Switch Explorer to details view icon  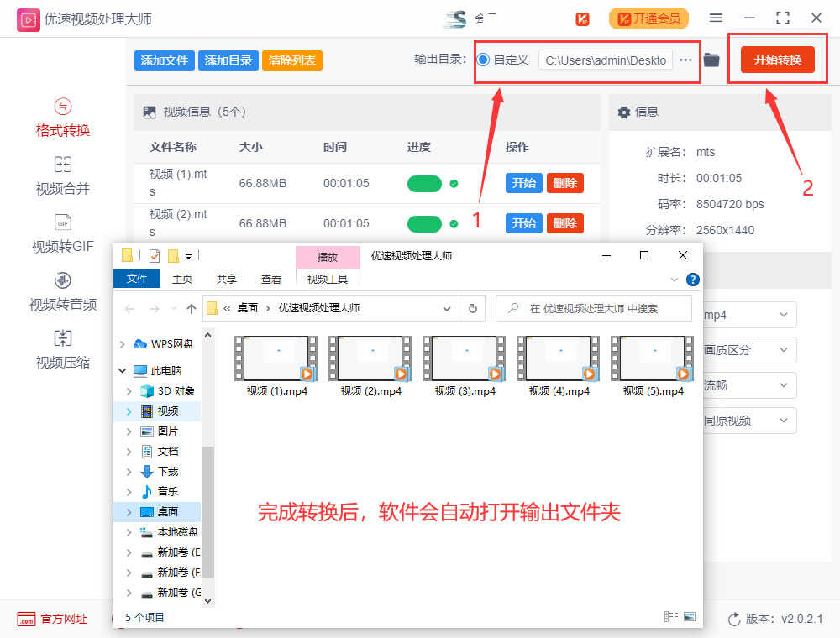[670, 616]
